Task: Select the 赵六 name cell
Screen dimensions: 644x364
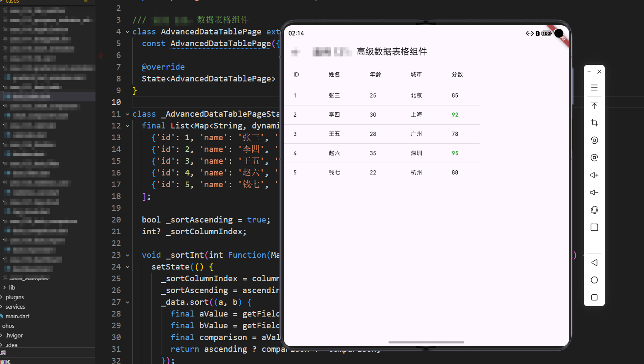Action: tap(334, 153)
